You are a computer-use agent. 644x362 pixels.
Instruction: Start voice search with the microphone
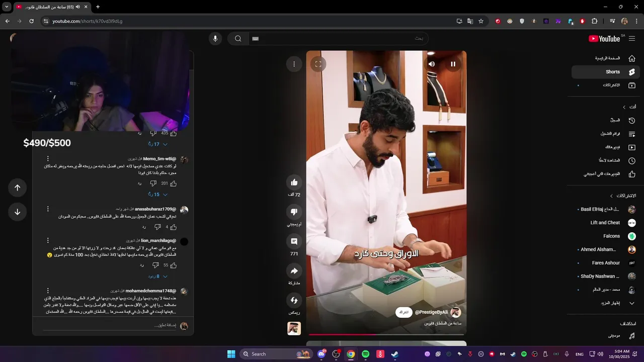(x=215, y=39)
